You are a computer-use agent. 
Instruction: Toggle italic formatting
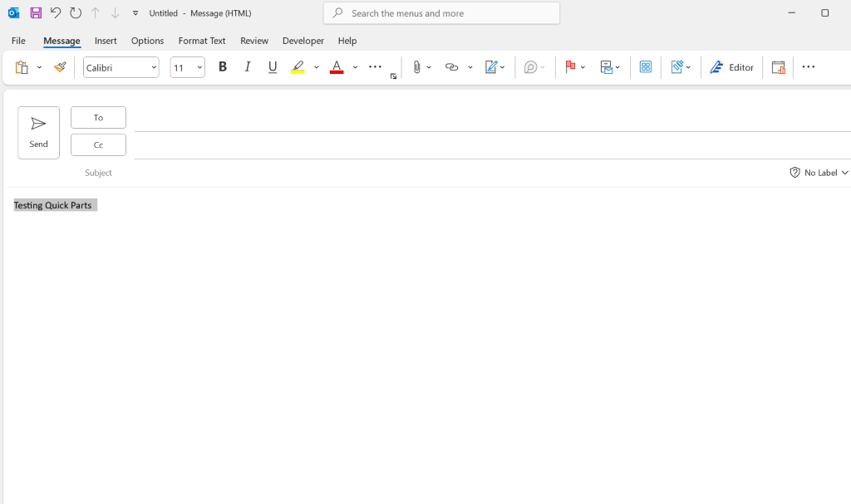click(x=247, y=67)
